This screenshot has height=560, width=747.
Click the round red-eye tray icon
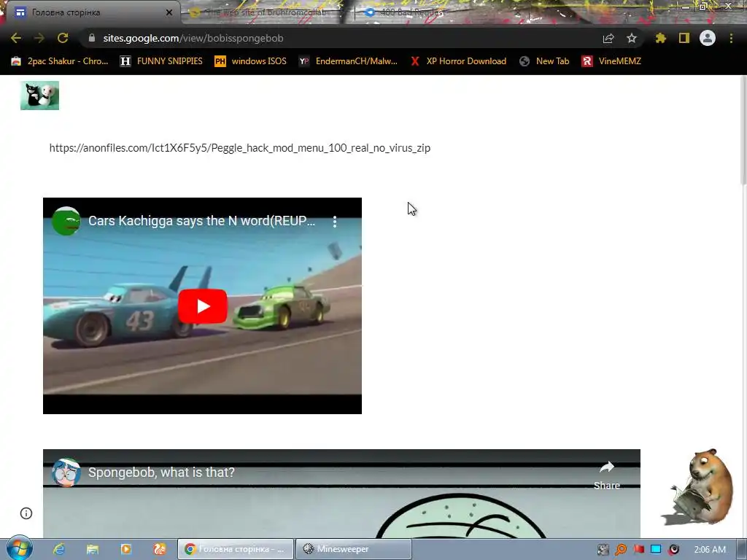click(673, 550)
